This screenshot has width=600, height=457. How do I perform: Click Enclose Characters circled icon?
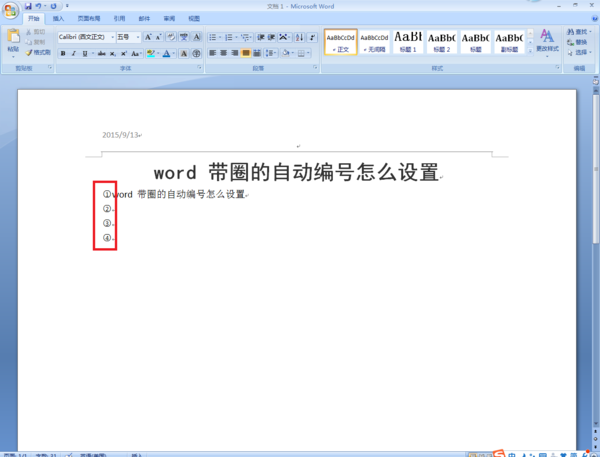tap(196, 53)
